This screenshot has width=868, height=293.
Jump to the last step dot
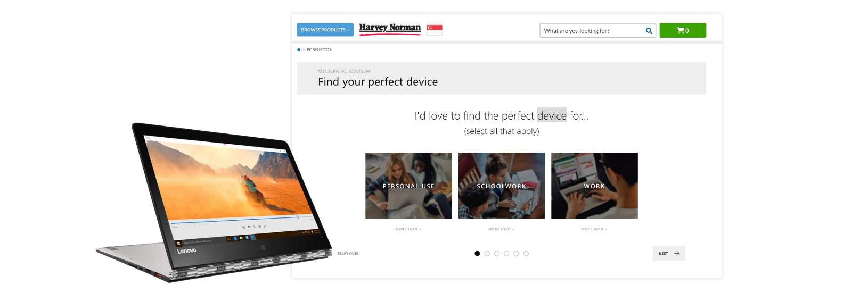tap(526, 254)
